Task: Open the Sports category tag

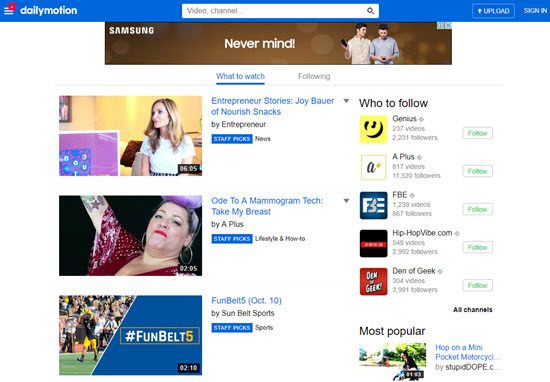Action: (264, 328)
